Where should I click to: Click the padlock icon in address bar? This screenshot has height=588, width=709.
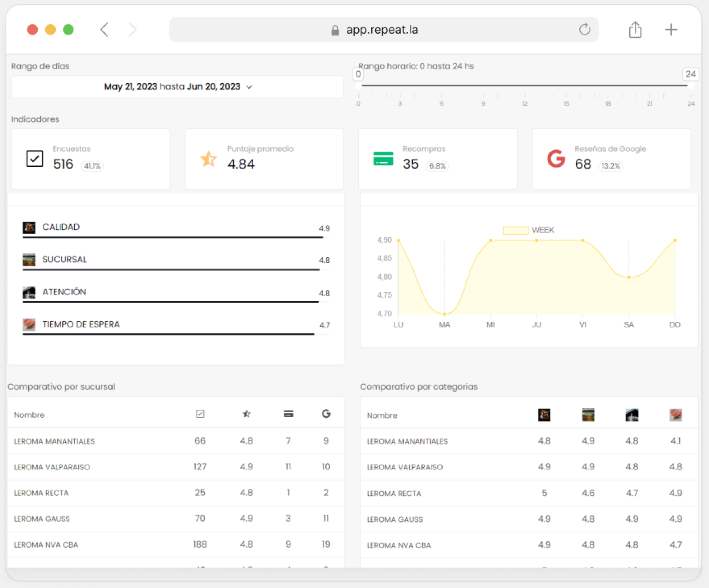point(335,30)
